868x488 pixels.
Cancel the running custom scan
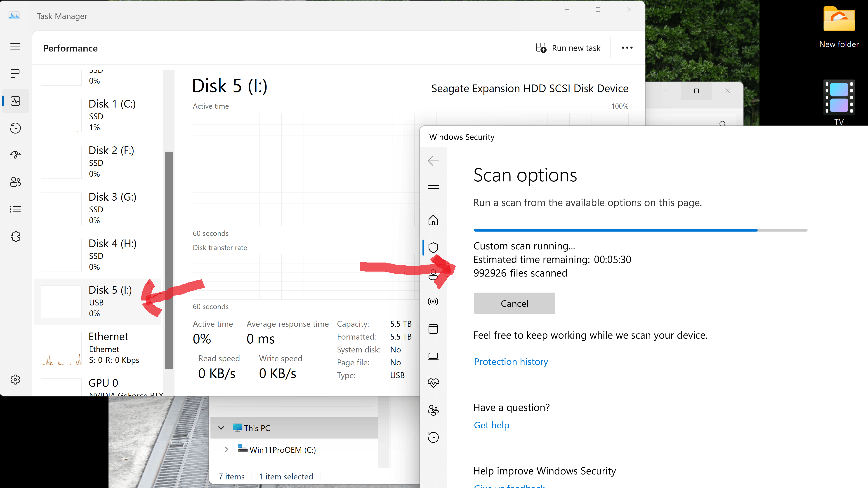click(514, 303)
